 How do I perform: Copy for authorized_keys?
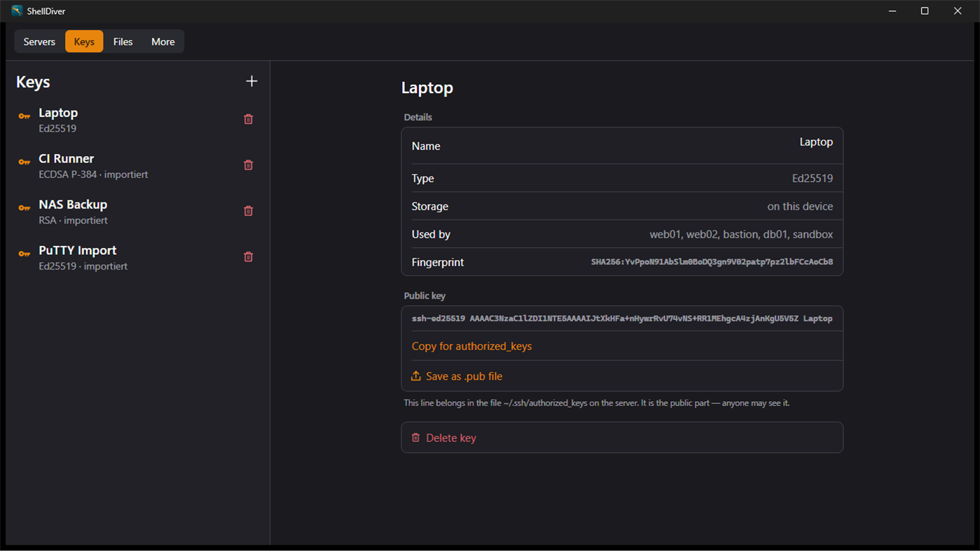(x=471, y=346)
